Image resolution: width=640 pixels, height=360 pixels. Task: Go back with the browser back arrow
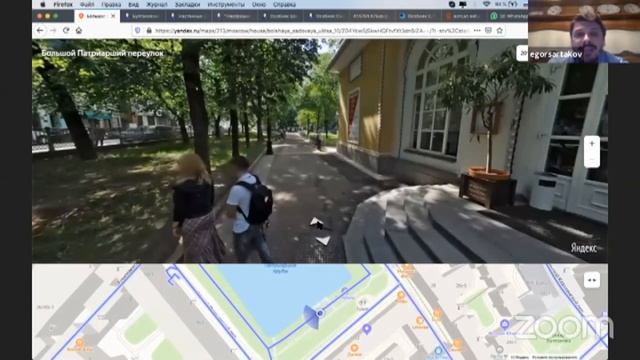coord(40,30)
